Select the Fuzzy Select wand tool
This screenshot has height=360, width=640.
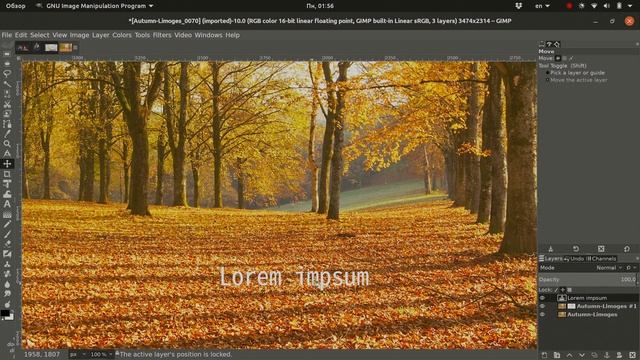tap(7, 84)
